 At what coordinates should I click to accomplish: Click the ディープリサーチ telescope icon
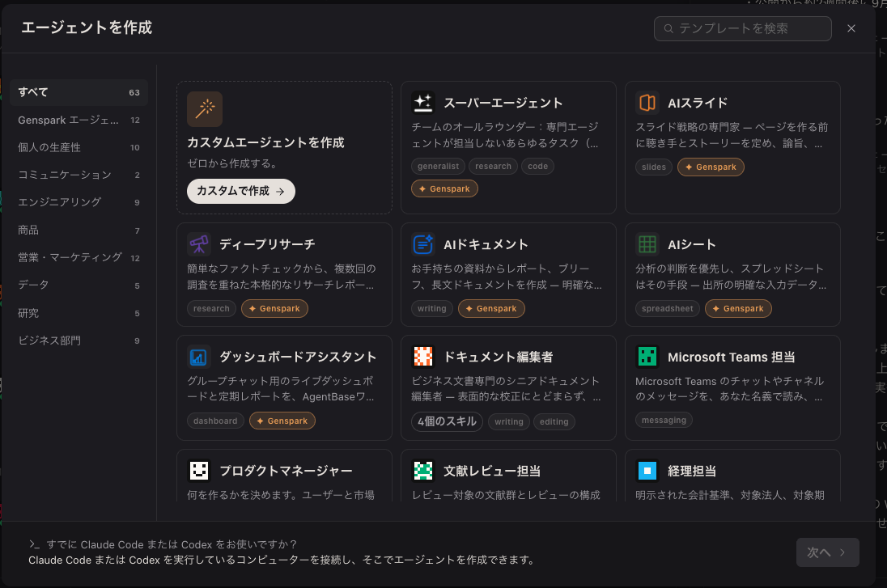pyautogui.click(x=198, y=244)
